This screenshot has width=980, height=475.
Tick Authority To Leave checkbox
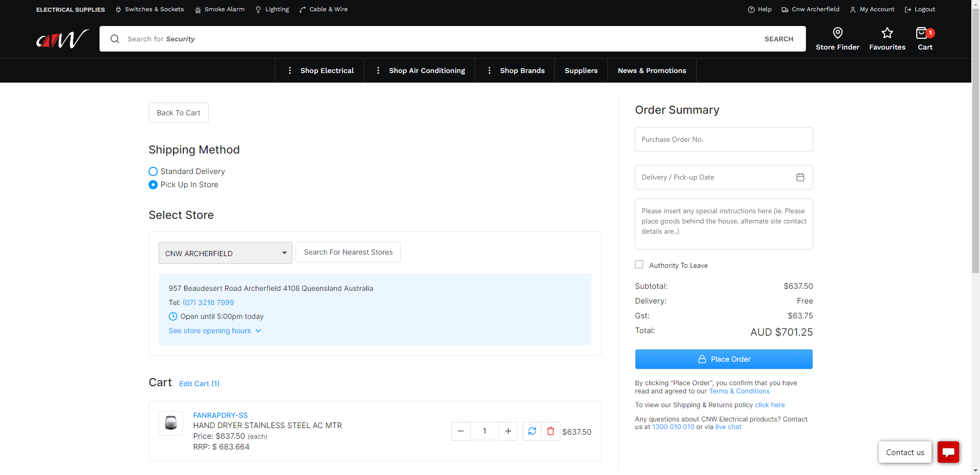[x=639, y=264]
